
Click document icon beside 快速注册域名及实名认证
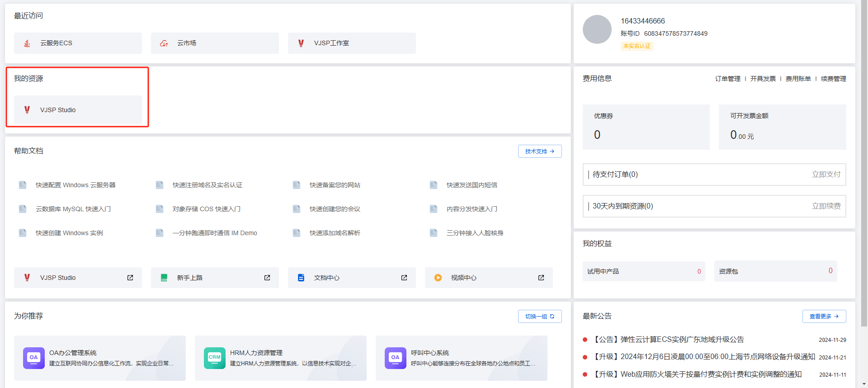[160, 185]
